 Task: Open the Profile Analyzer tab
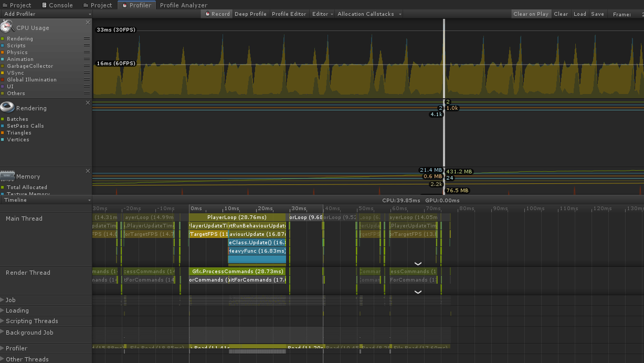coord(184,5)
